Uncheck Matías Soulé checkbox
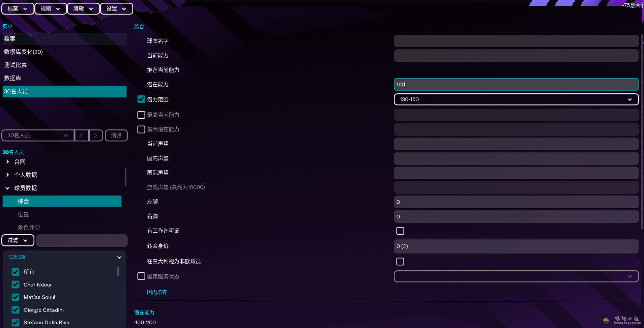Screen dimensions: 644x328 click(16, 297)
